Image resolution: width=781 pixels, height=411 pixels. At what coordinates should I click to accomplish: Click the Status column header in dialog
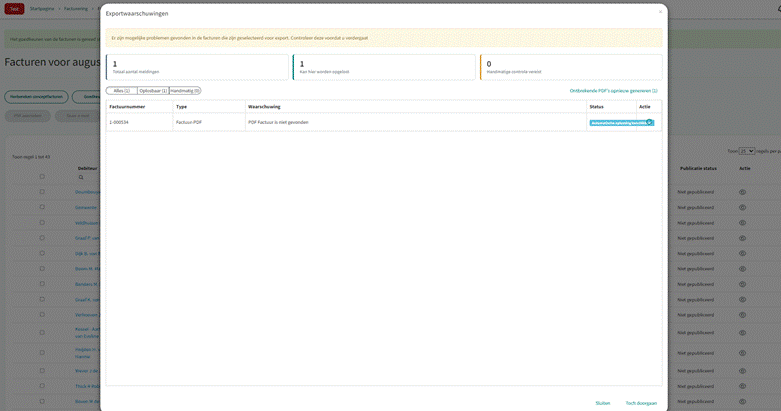(596, 107)
